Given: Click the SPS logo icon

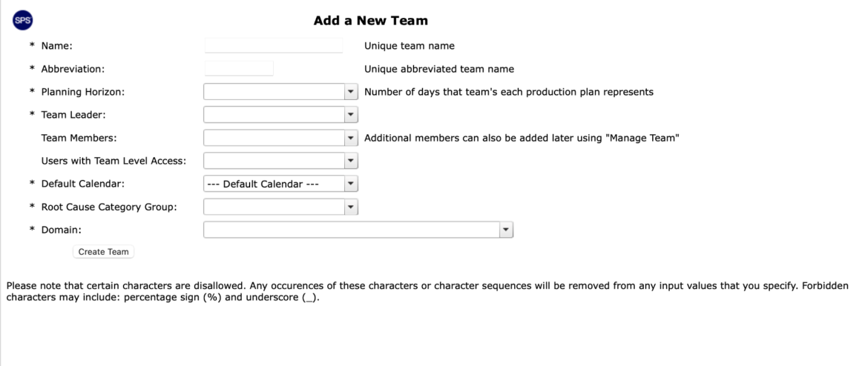Looking at the screenshot, I should click(x=23, y=21).
